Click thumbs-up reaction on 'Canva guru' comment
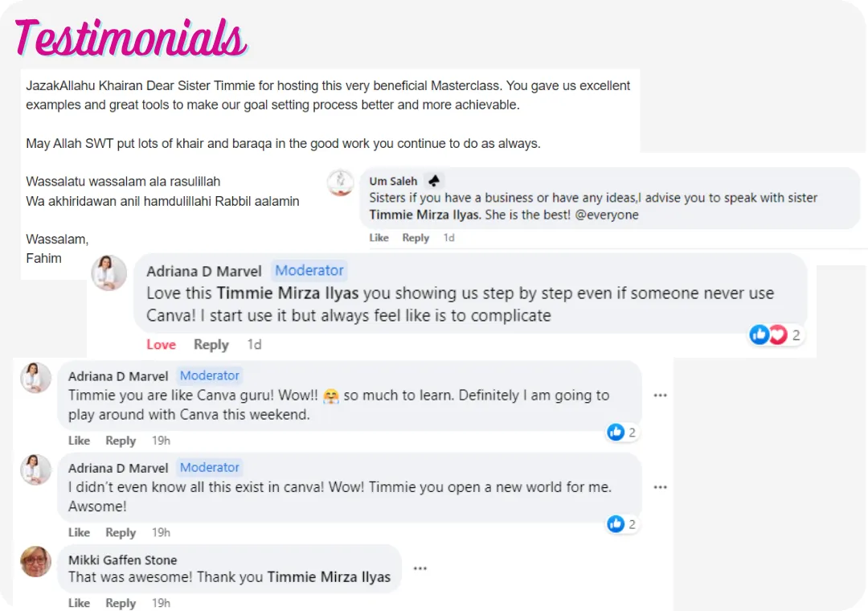Viewport: 868px width, 611px height. click(x=616, y=433)
